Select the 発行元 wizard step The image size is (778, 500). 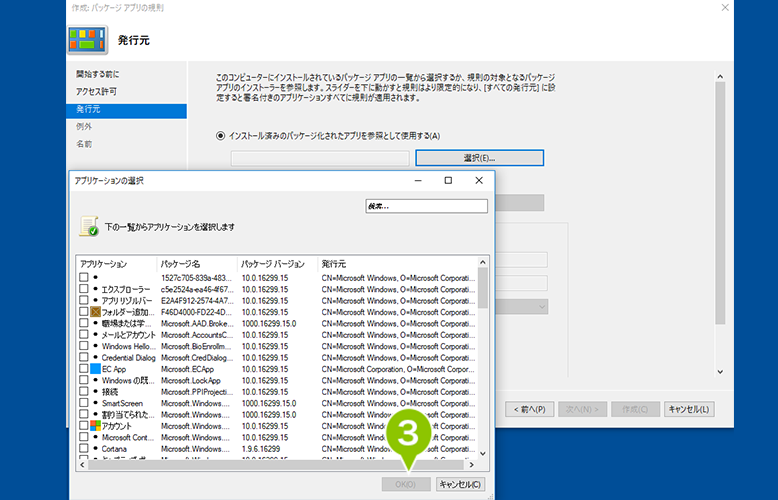click(x=127, y=110)
